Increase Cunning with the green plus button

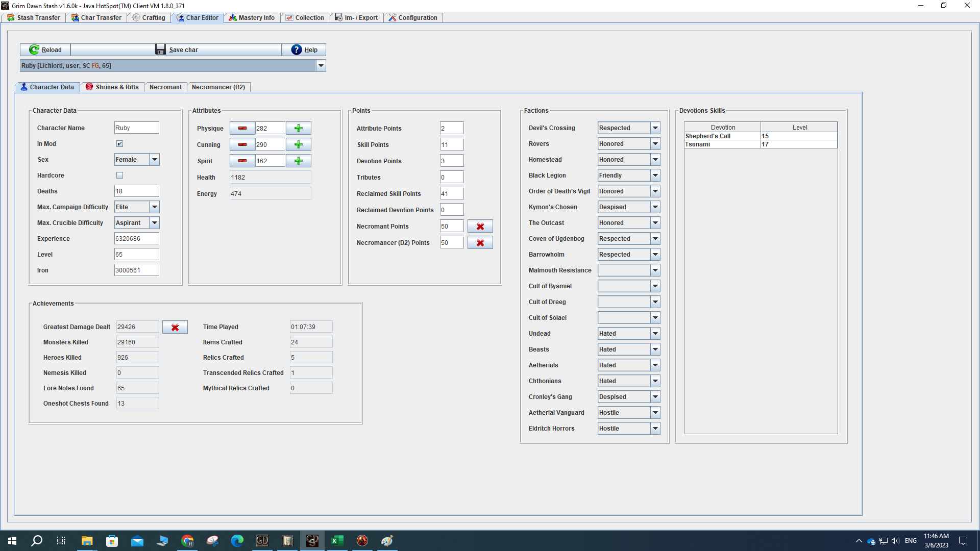point(299,144)
